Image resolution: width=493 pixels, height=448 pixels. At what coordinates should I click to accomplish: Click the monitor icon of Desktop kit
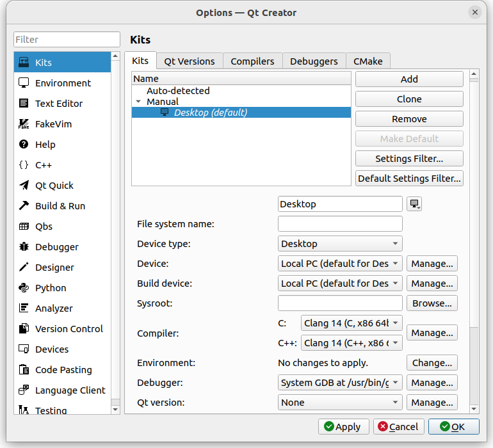[165, 112]
